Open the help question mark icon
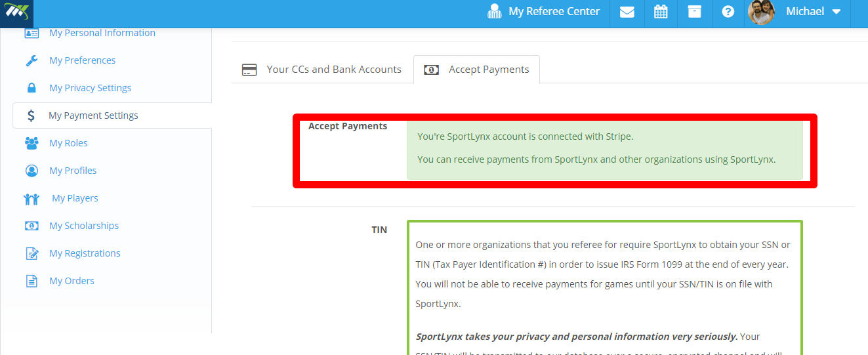The image size is (868, 355). pos(728,12)
